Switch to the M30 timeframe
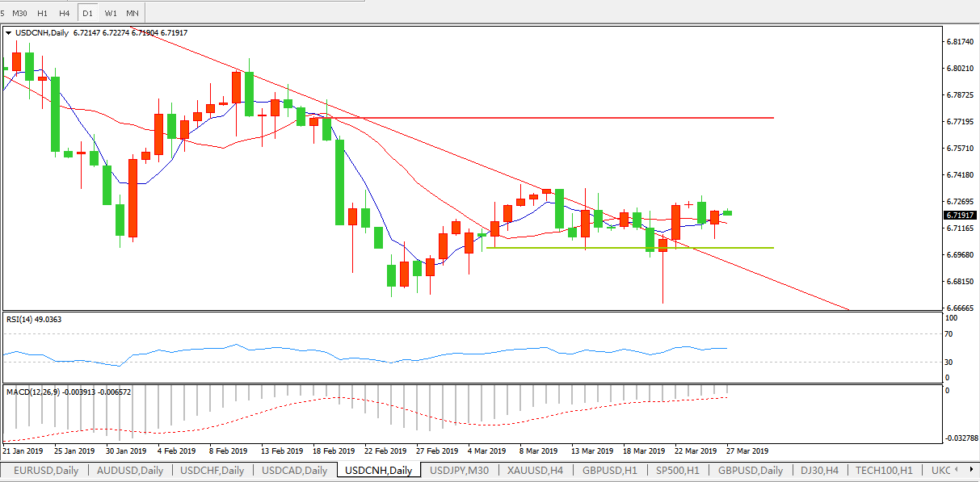Image resolution: width=980 pixels, height=482 pixels. [19, 14]
